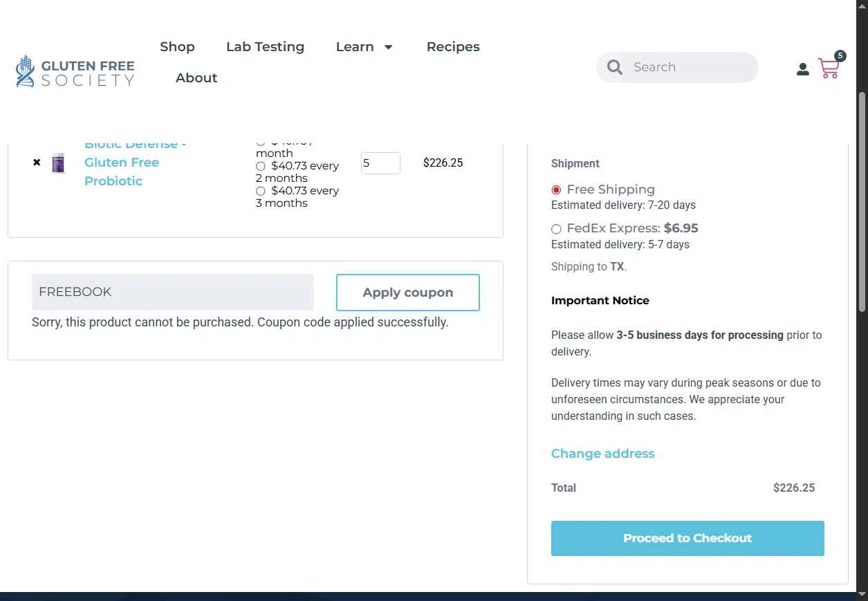The height and width of the screenshot is (601, 868).
Task: Choose the every 2 months subscription
Action: pyautogui.click(x=261, y=166)
